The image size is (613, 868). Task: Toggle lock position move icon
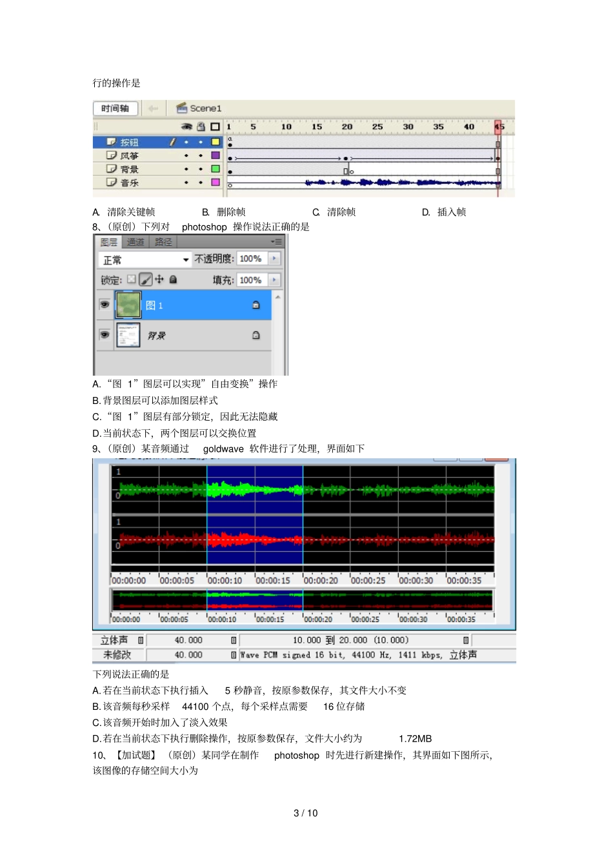[159, 279]
